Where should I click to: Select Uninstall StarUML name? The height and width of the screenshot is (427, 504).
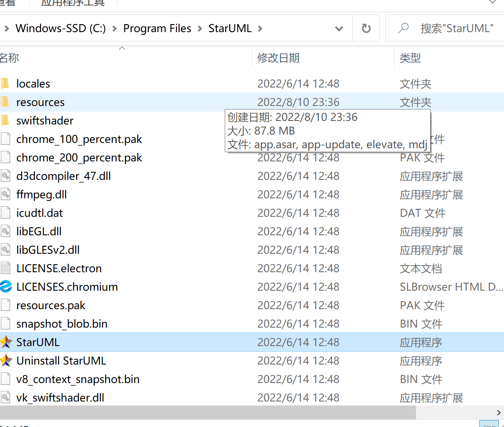click(x=61, y=361)
